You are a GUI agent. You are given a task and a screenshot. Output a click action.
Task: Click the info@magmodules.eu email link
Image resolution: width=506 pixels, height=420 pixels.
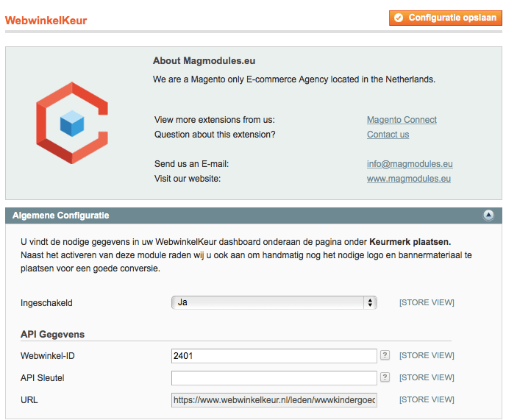[410, 164]
